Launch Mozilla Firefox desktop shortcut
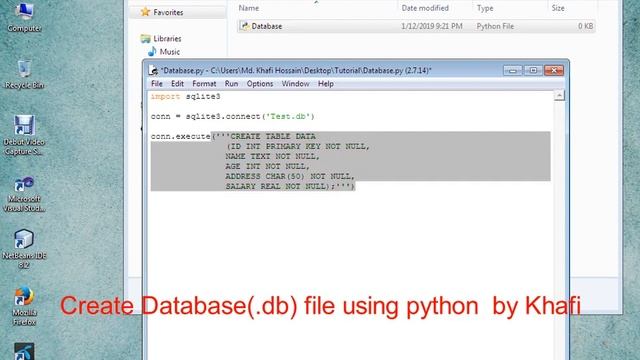This screenshot has height=360, width=640. click(24, 306)
